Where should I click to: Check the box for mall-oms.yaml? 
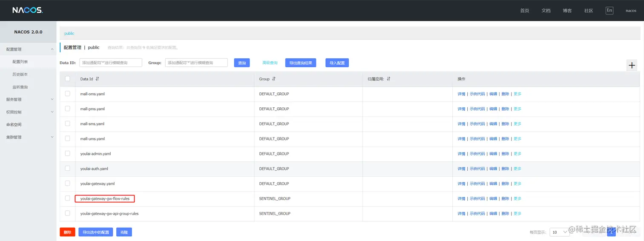point(67,94)
